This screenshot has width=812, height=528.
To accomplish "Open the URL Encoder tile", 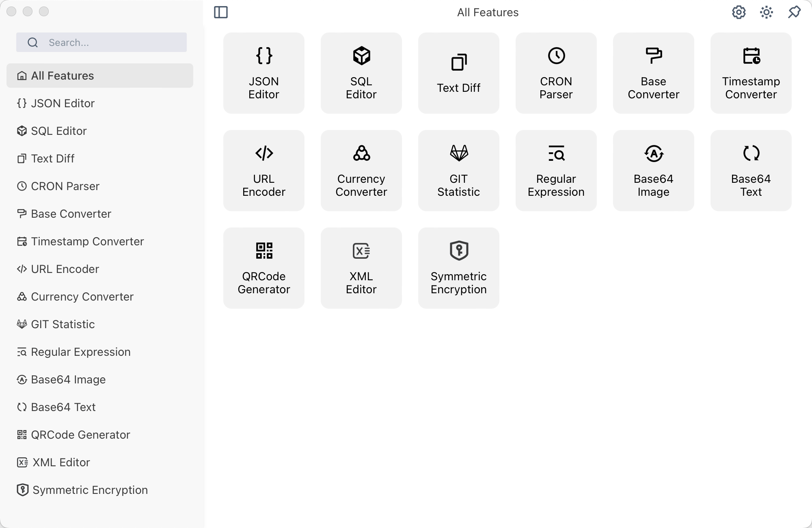I will [263, 171].
